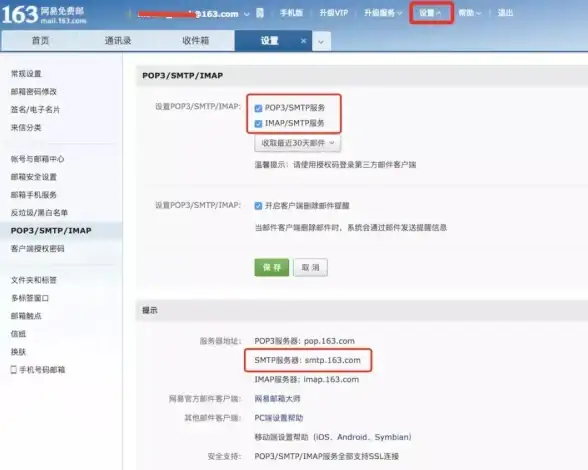Open the email account address dropdown
Image resolution: width=588 pixels, height=470 pixels.
pyautogui.click(x=246, y=14)
